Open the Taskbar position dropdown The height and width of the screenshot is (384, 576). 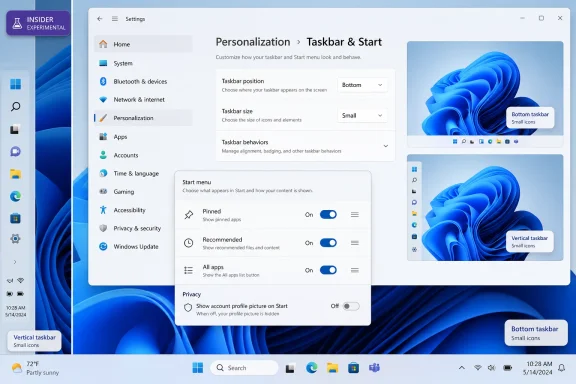pyautogui.click(x=362, y=85)
